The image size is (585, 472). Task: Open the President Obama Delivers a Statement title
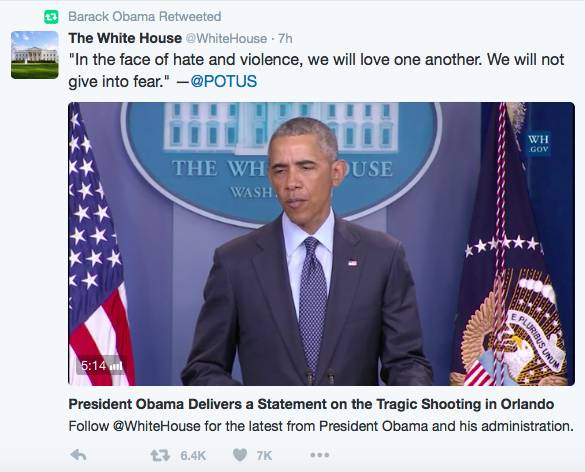tap(311, 404)
